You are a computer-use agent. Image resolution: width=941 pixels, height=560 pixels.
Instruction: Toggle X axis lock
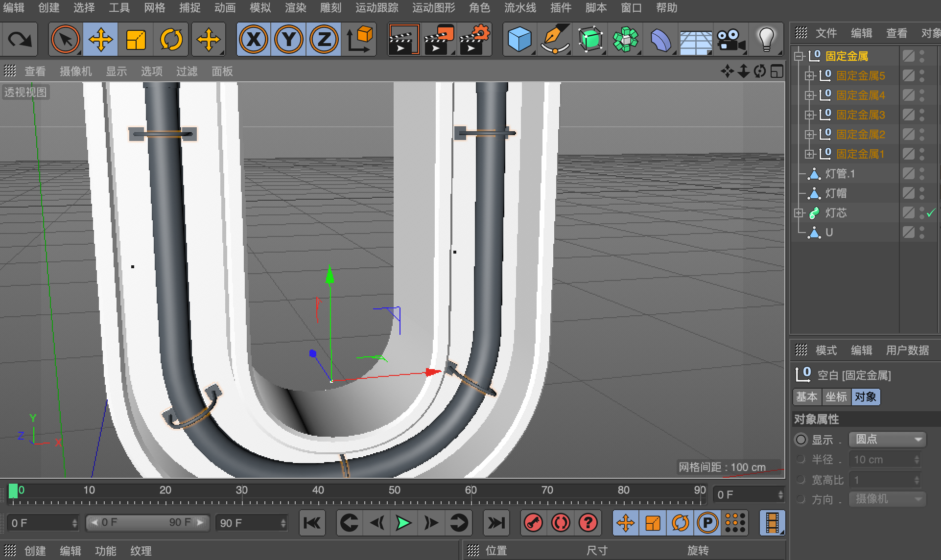point(253,39)
